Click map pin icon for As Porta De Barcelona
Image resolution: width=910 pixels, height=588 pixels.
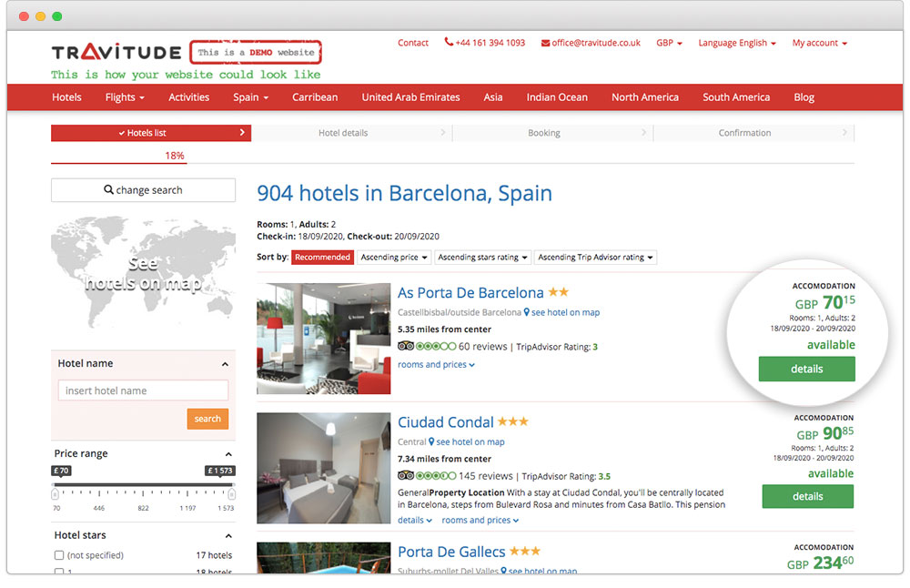[x=527, y=312]
